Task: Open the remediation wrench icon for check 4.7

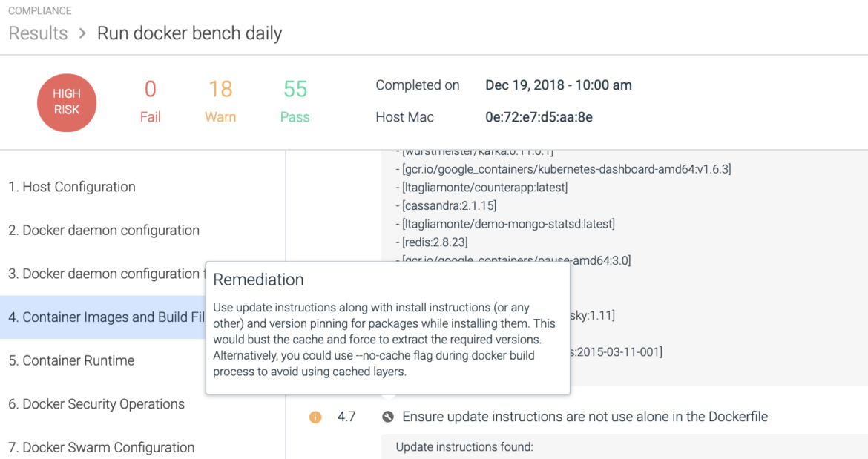Action: (x=388, y=417)
